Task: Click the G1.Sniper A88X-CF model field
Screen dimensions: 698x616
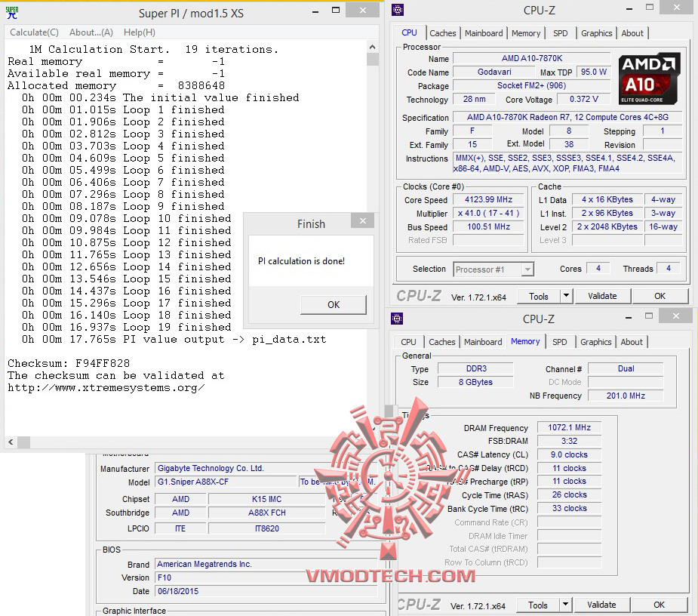Action: (x=226, y=482)
